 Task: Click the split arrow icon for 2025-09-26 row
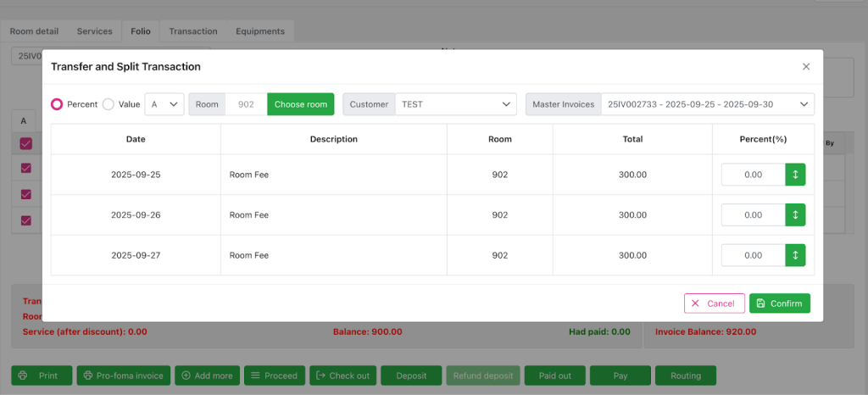(x=795, y=215)
